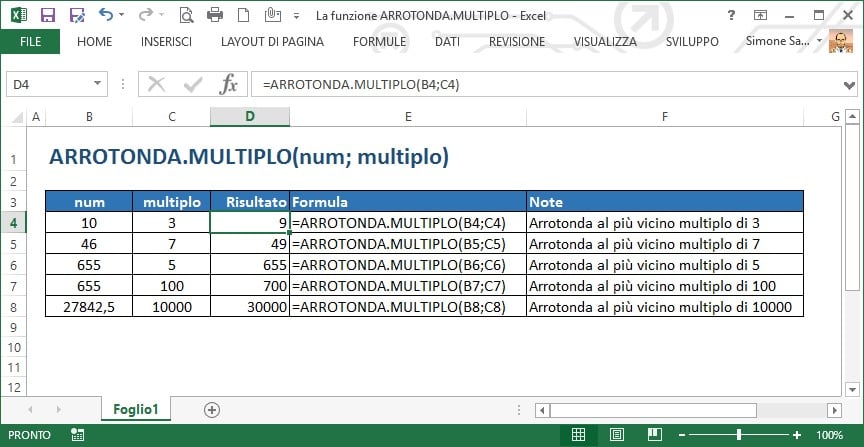Select row 4 header

[14, 223]
